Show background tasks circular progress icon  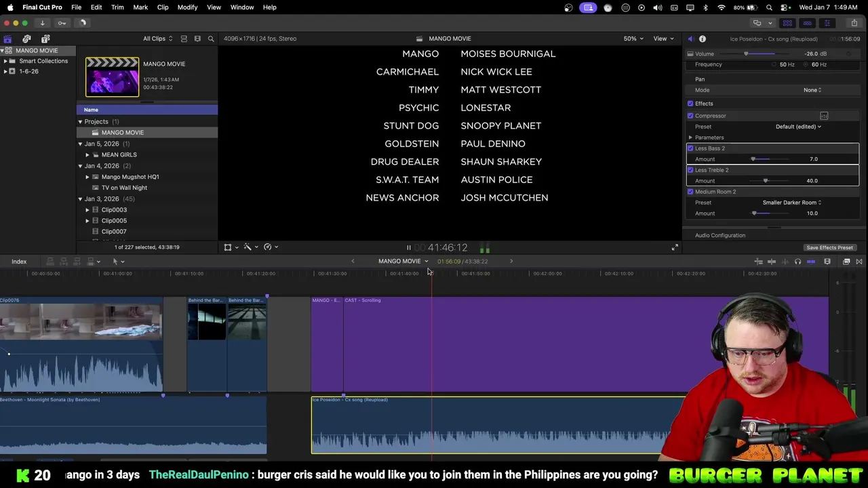[x=83, y=23]
